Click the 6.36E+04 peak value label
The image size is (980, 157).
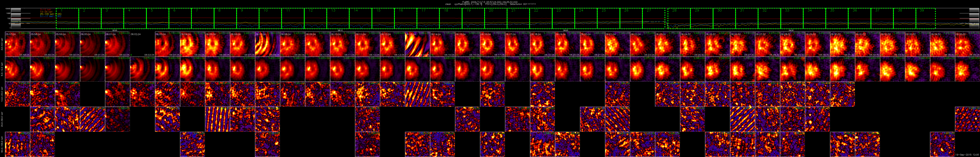pyautogui.click(x=24, y=34)
